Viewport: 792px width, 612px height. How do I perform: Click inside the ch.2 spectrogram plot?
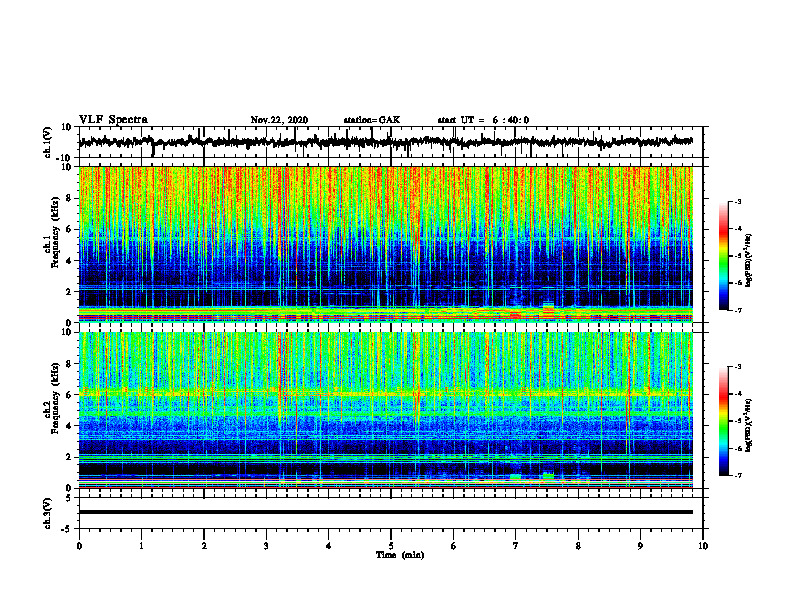point(385,410)
